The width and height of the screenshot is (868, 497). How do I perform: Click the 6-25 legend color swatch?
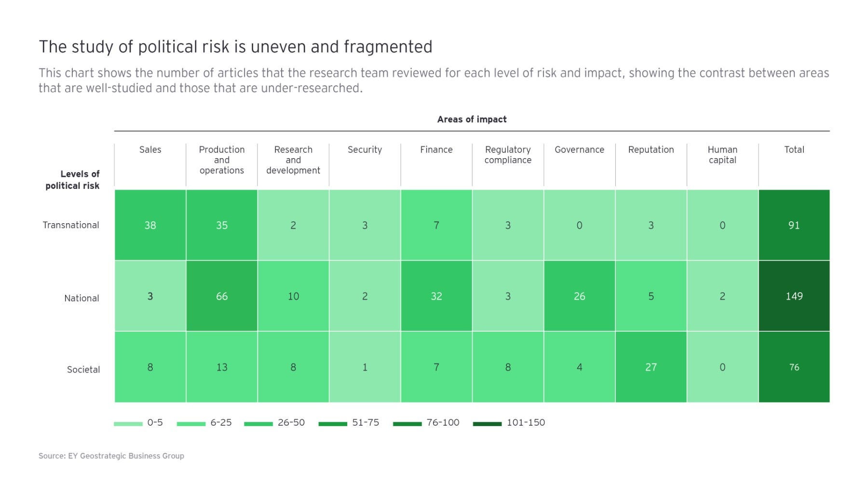(191, 424)
